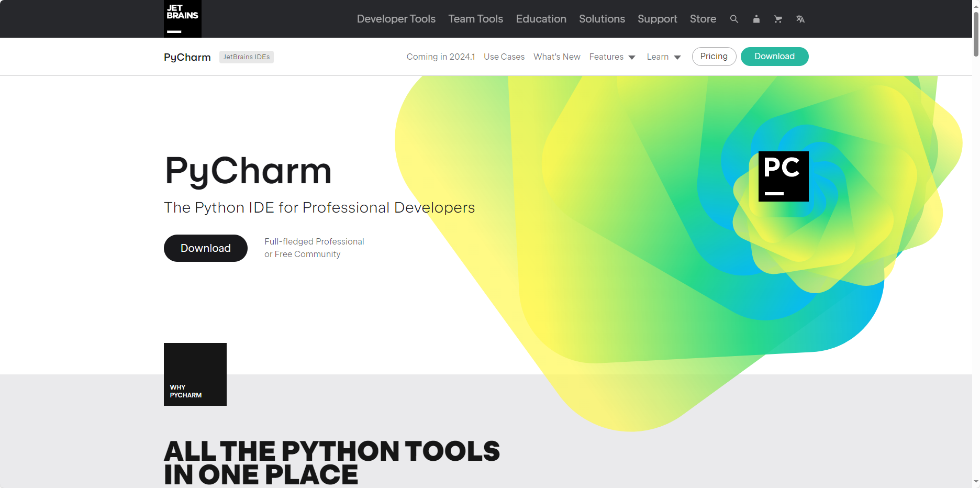980x488 pixels.
Task: Click the scrollbar down arrow
Action: point(976,482)
